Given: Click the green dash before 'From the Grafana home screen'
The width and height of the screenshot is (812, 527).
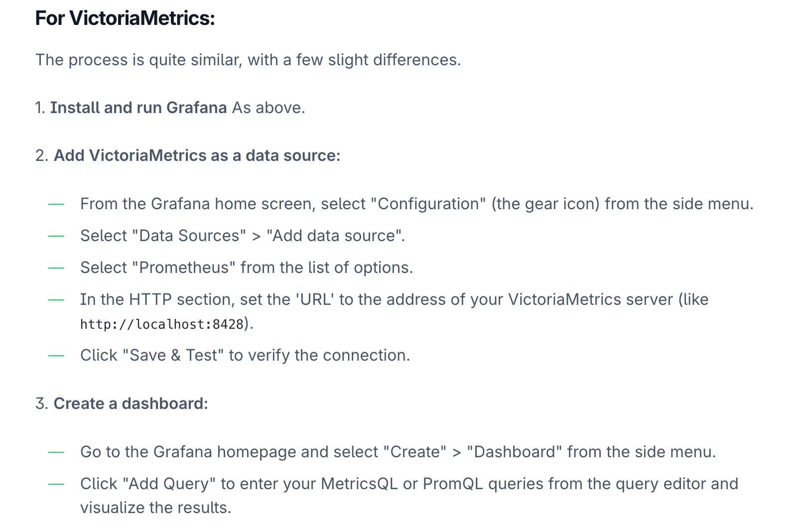Looking at the screenshot, I should tap(56, 204).
